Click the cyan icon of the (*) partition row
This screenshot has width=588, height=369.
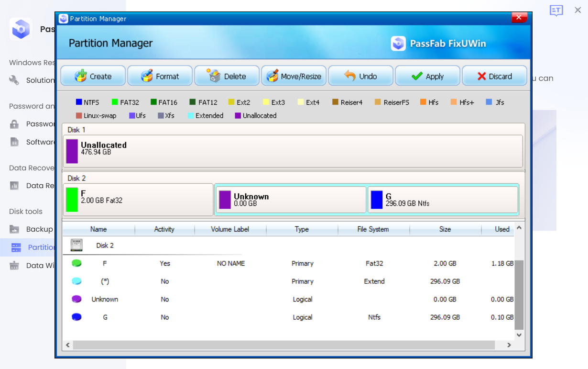(x=76, y=281)
